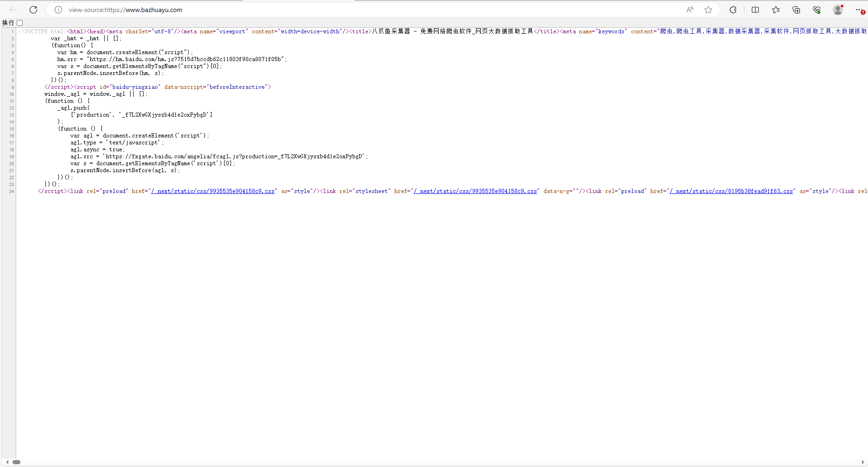Click the fxgate.baidu.com fcagl.js URL text
This screenshot has height=467, width=868.
235,156
